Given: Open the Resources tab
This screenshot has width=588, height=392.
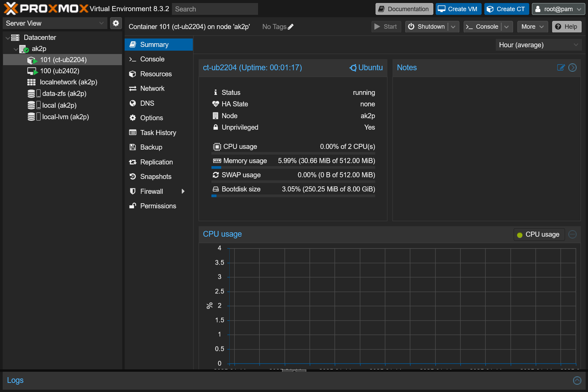Looking at the screenshot, I should 159,74.
